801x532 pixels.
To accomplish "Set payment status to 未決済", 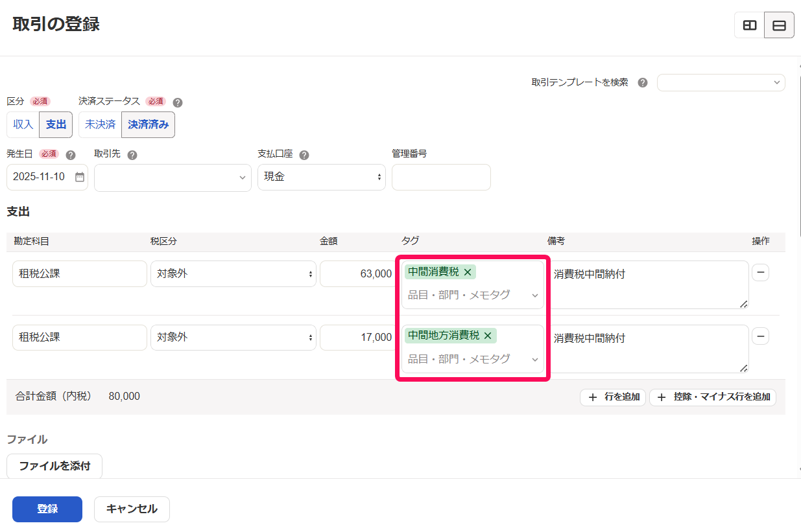I will [x=101, y=124].
